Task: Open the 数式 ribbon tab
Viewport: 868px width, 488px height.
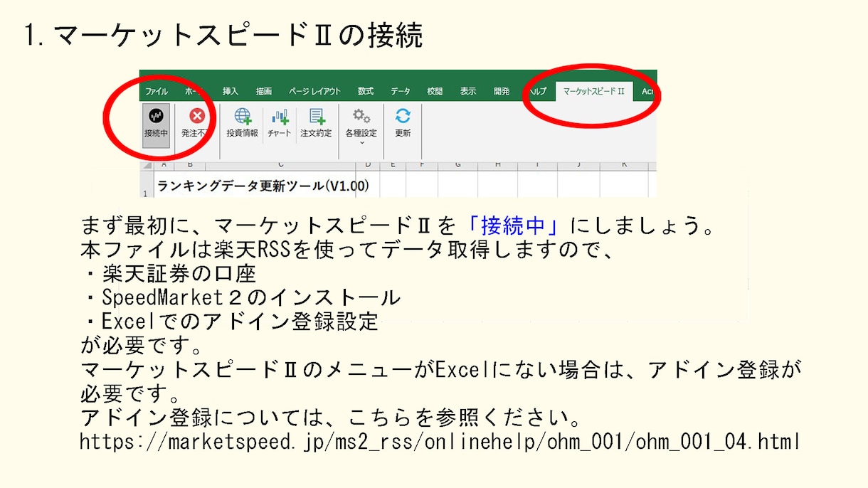Action: click(x=366, y=91)
